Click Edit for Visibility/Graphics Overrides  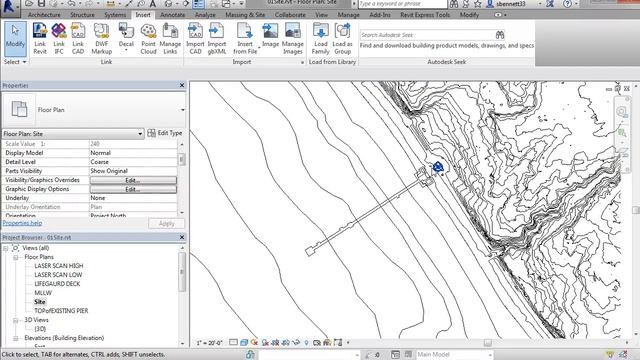tap(133, 180)
